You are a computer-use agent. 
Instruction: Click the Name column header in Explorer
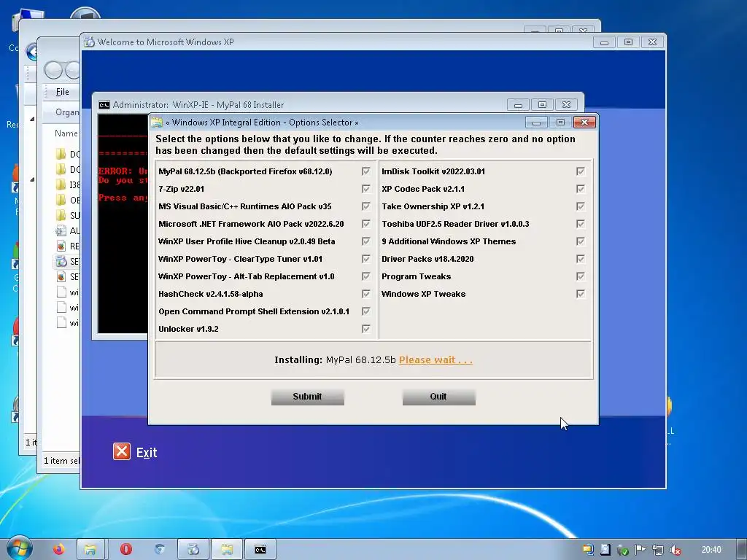coord(66,133)
